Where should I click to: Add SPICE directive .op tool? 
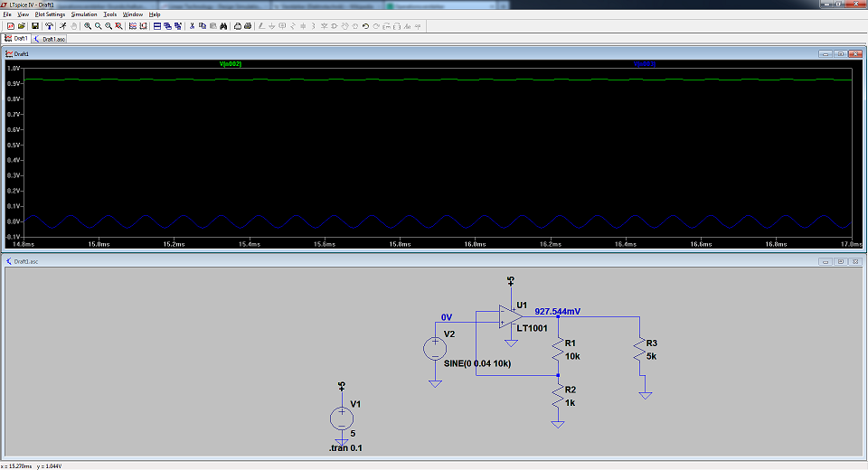[x=418, y=26]
